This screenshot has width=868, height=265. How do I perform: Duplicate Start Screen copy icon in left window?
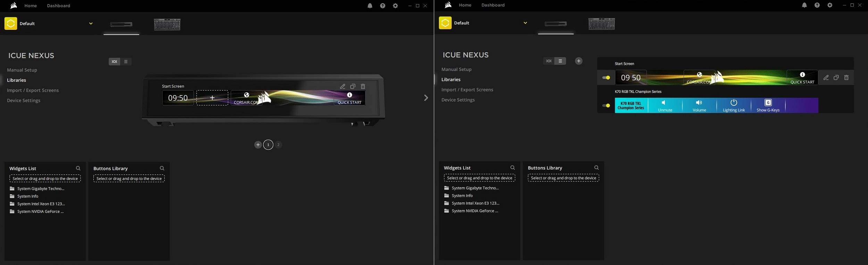tap(352, 86)
